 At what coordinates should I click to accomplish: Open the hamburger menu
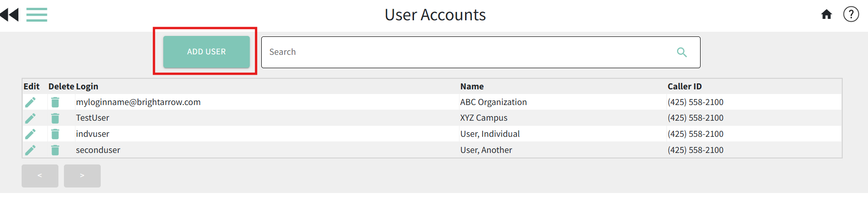pos(37,15)
